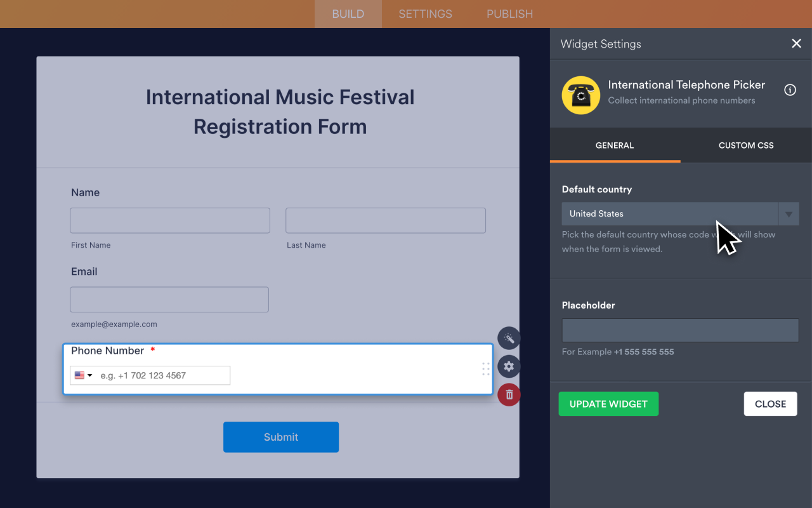Viewport: 812px width, 508px height.
Task: Click the First Name input box
Action: click(x=169, y=220)
